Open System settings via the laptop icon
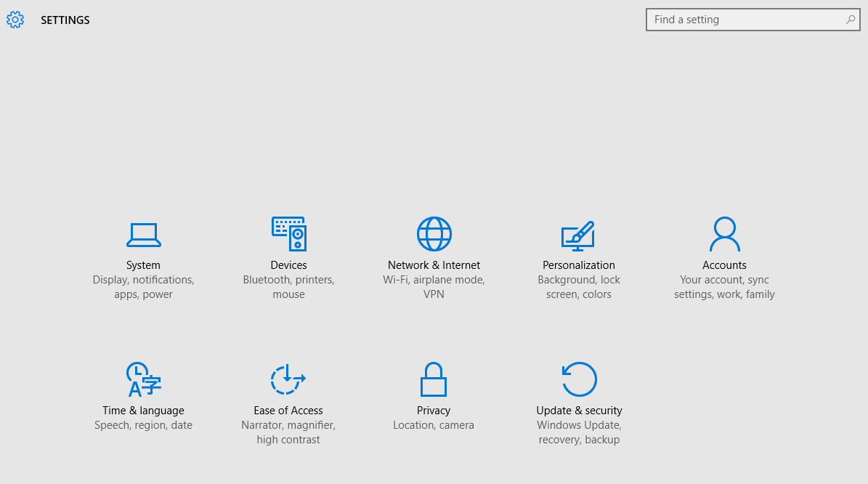Image resolution: width=868 pixels, height=484 pixels. [x=143, y=234]
